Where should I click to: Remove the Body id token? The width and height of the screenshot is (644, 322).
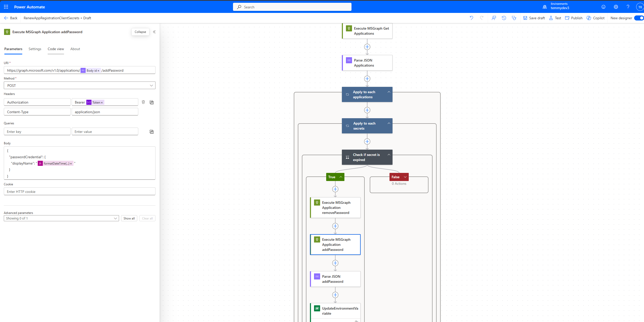99,71
